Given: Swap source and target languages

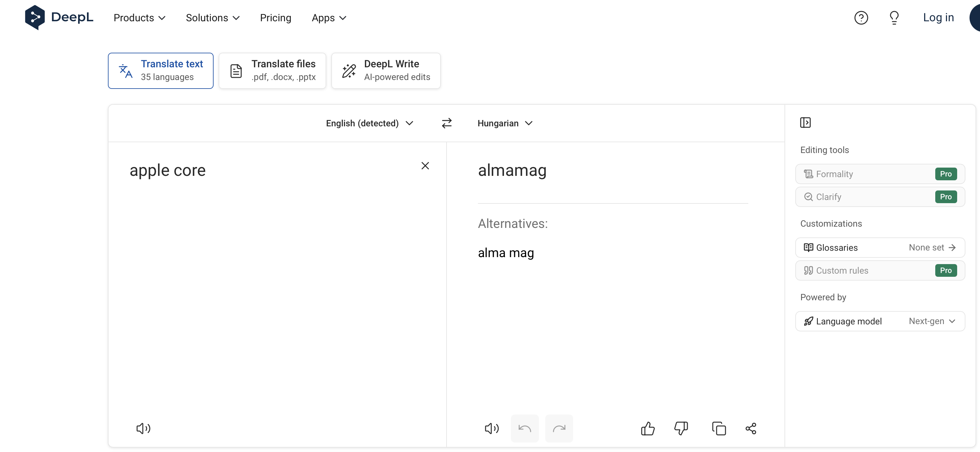Looking at the screenshot, I should click(447, 123).
